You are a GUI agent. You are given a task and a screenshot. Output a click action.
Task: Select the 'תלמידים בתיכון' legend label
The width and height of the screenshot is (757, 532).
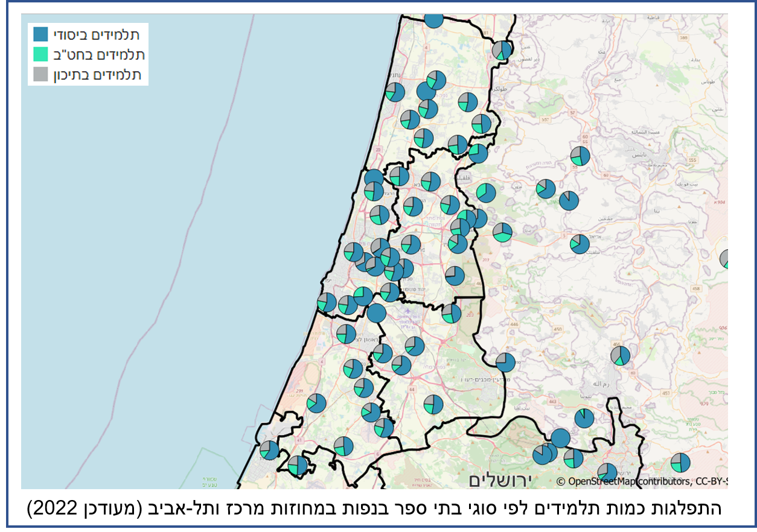click(98, 74)
